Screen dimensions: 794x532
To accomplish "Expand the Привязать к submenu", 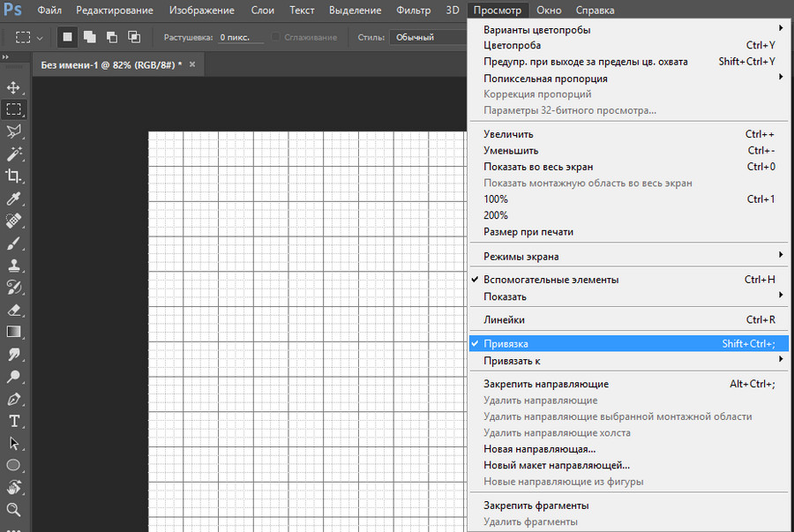I will click(629, 361).
